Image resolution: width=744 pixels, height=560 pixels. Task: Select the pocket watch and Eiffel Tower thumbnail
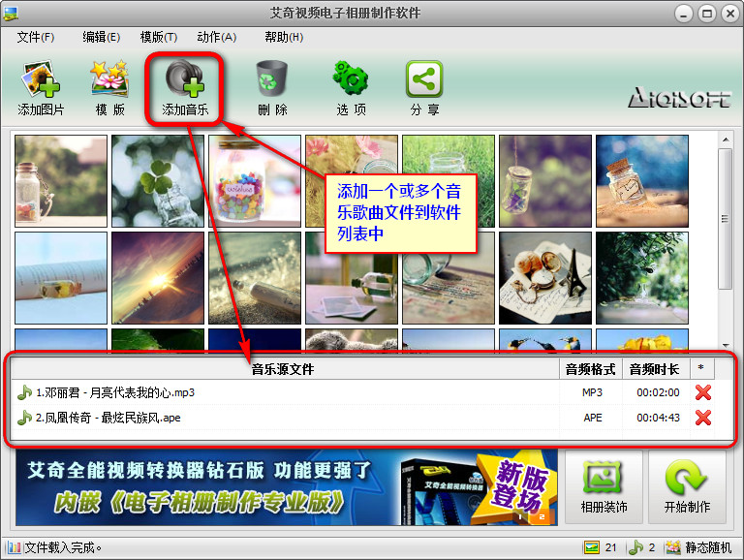click(545, 278)
